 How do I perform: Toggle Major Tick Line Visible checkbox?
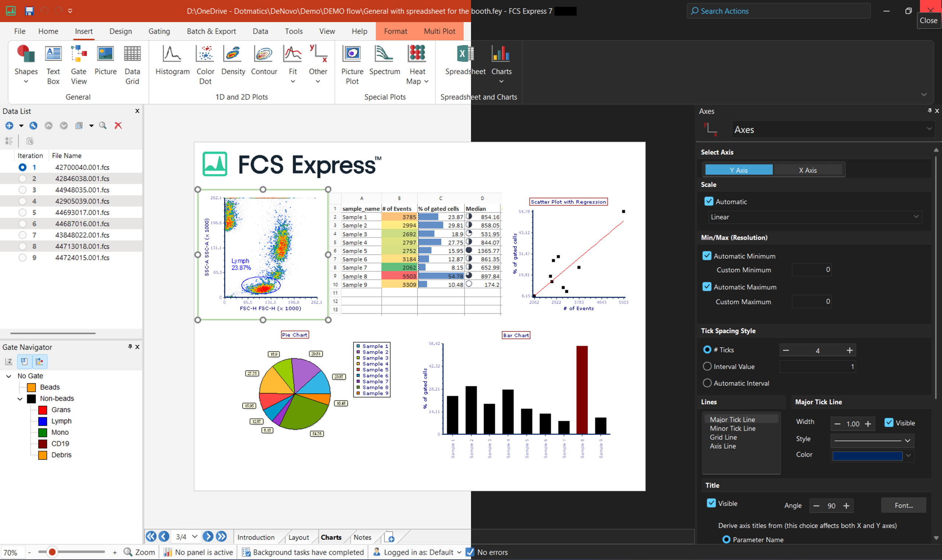[889, 423]
